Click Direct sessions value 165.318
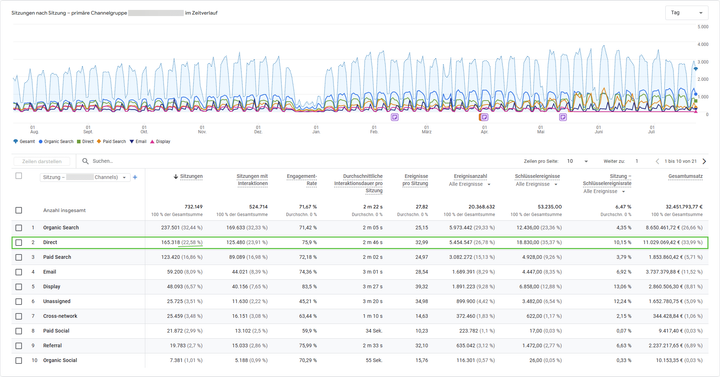This screenshot has width=720, height=377. pos(170,242)
